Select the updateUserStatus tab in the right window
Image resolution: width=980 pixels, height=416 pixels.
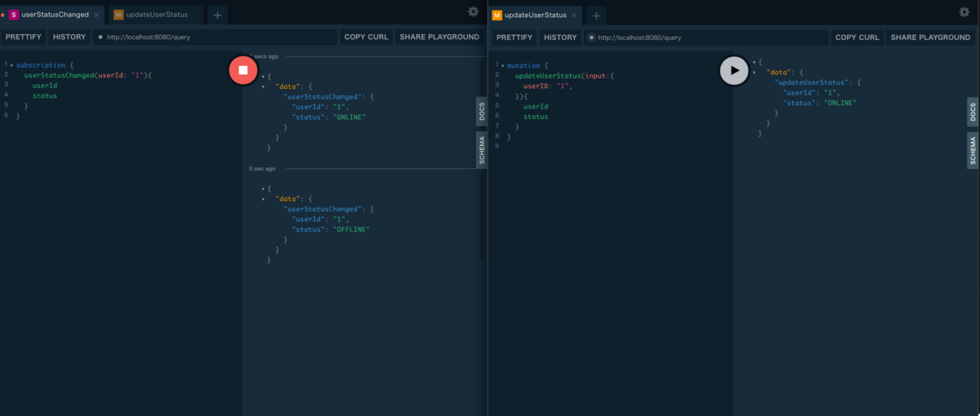(x=535, y=15)
